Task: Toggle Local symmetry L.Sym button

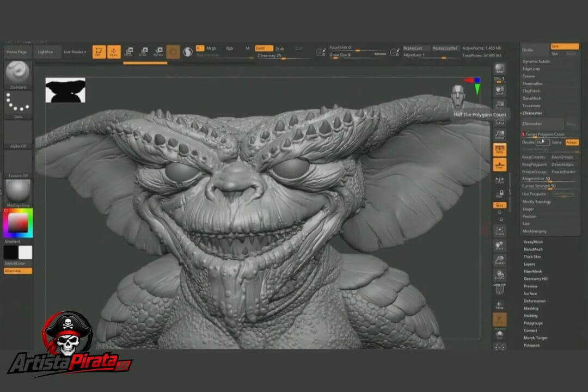Action: (499, 180)
